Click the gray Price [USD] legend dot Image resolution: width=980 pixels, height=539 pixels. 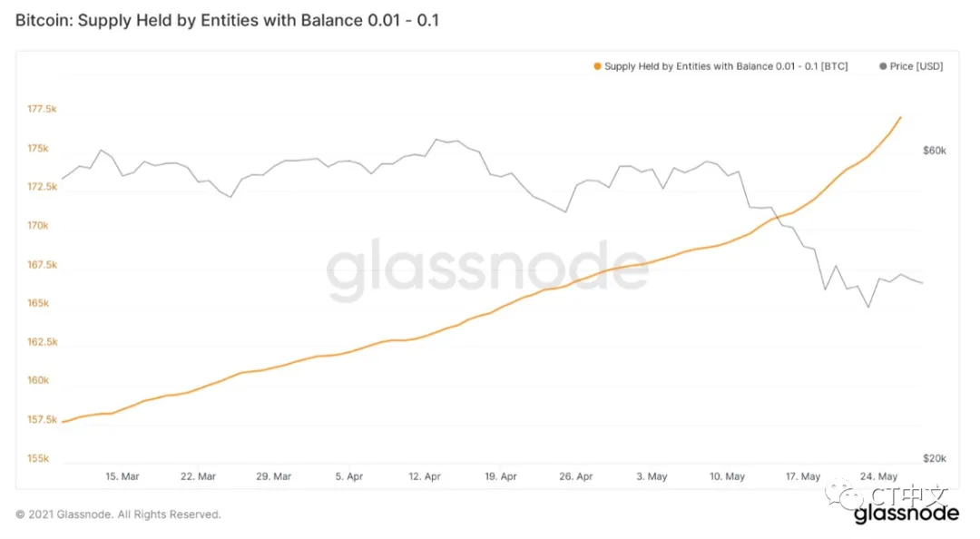point(883,66)
